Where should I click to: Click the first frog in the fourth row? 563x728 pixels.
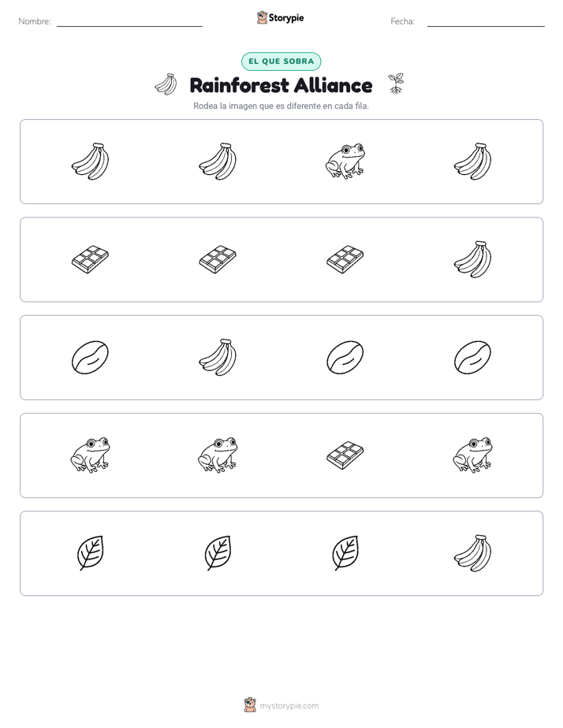[90, 455]
